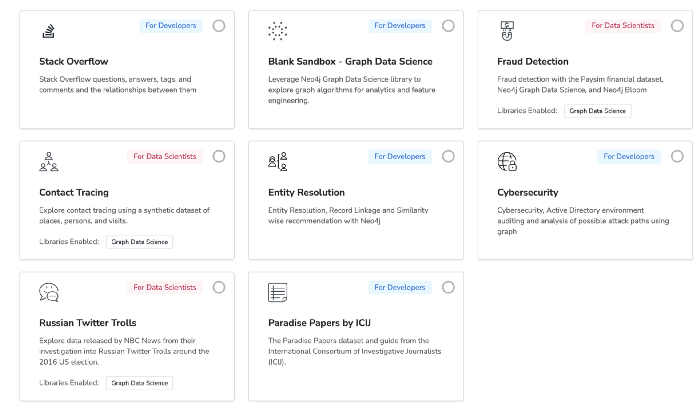
Task: Click the Graph Data Science tag under Fraud Detection
Action: click(x=597, y=111)
